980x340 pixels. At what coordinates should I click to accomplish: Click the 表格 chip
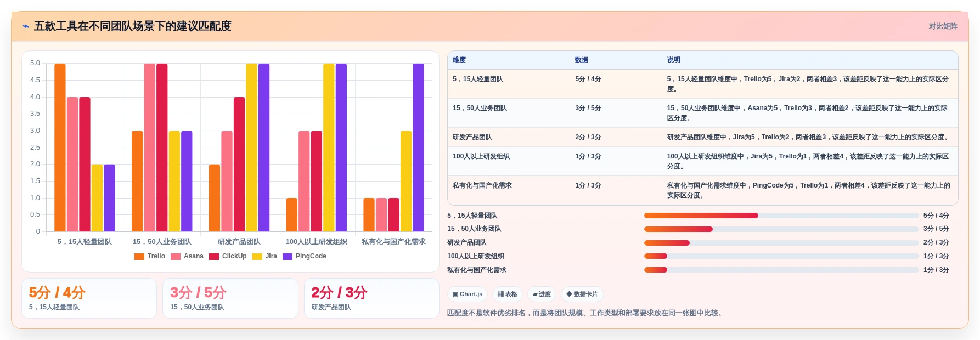pyautogui.click(x=508, y=294)
